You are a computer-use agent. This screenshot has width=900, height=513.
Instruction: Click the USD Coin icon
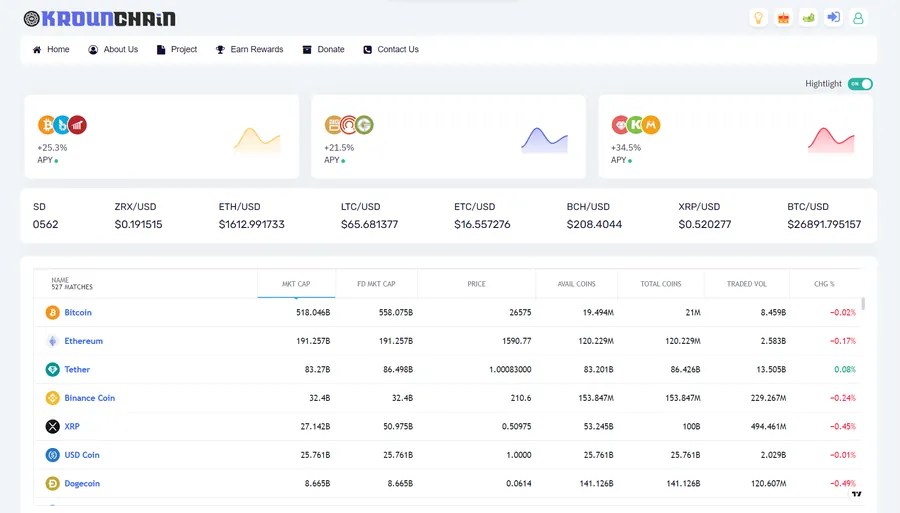pyautogui.click(x=52, y=455)
